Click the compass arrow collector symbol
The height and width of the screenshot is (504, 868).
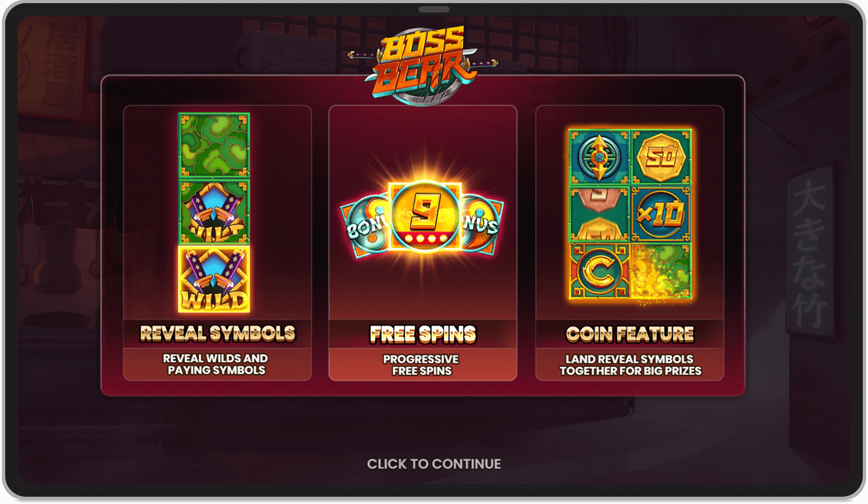[x=599, y=157]
